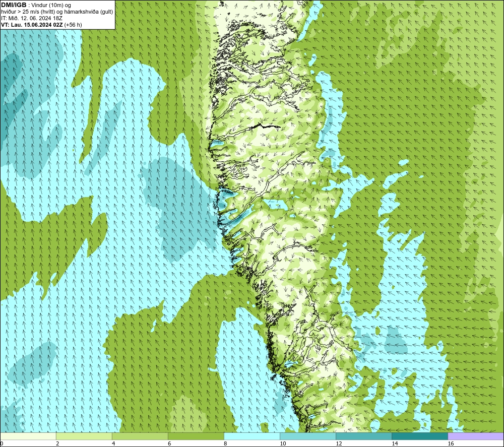Click the 'Vindur (10m) og' title text
Viewport: 504px width, 447px height.
pos(52,5)
